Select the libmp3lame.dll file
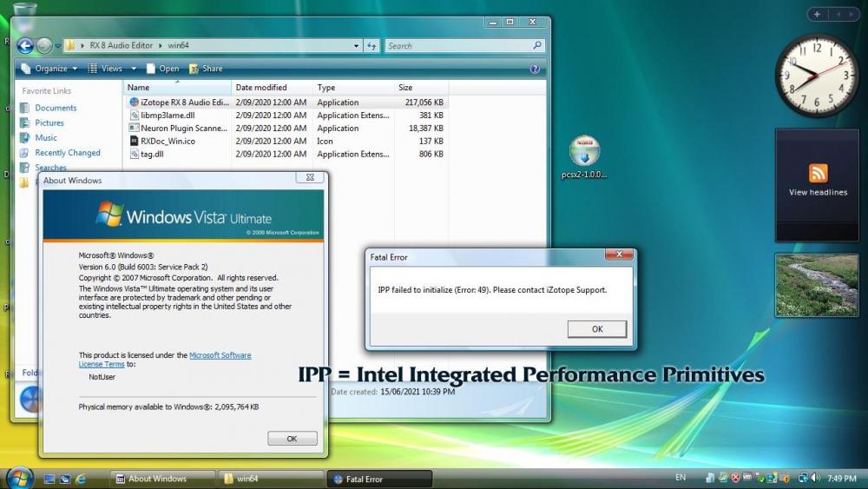This screenshot has width=868, height=489. (x=162, y=116)
